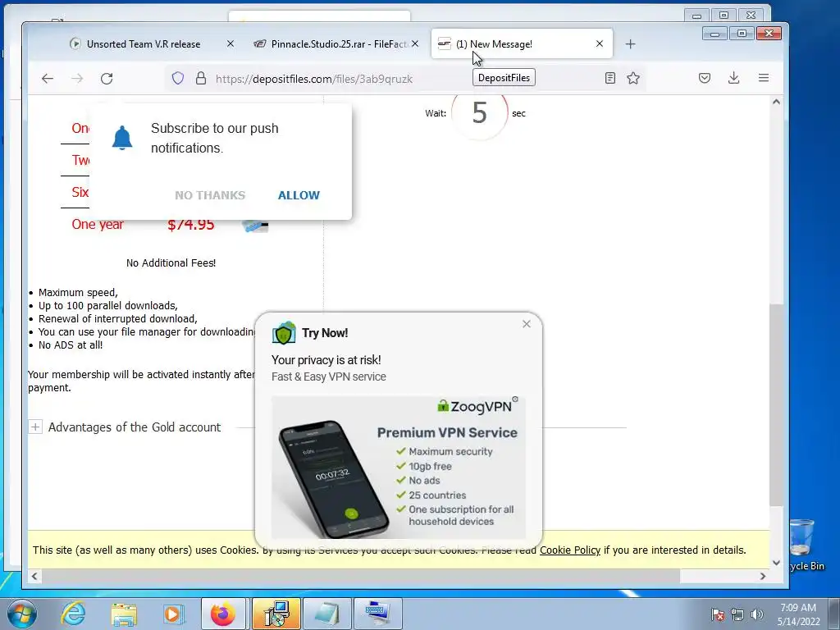Open Windows Media Player from taskbar

pyautogui.click(x=174, y=614)
